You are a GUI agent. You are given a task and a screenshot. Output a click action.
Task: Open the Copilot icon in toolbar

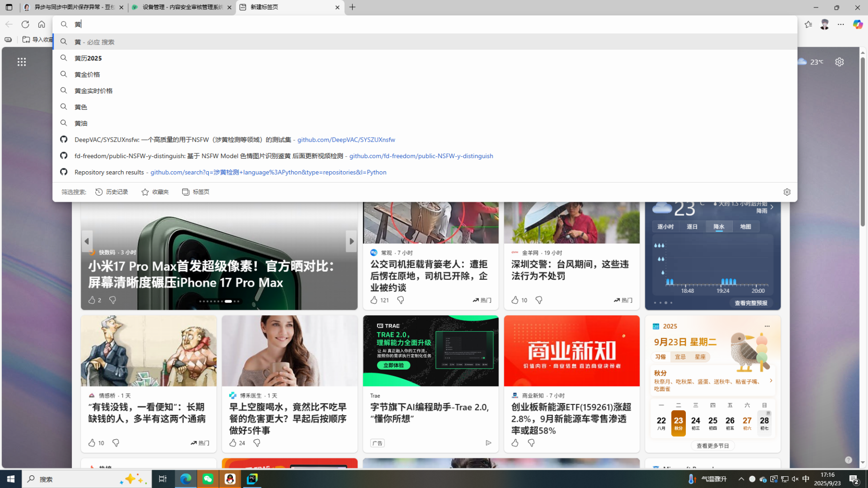[x=857, y=24]
